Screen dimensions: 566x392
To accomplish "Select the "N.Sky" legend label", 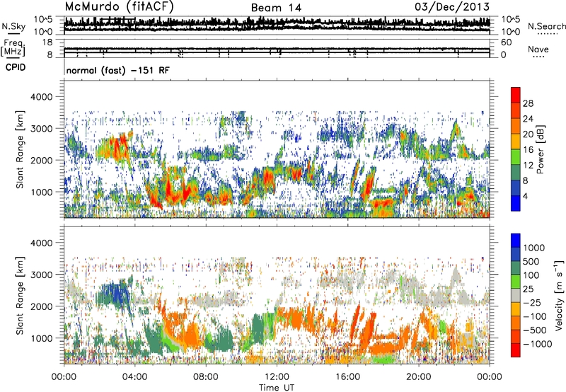I will point(13,26).
